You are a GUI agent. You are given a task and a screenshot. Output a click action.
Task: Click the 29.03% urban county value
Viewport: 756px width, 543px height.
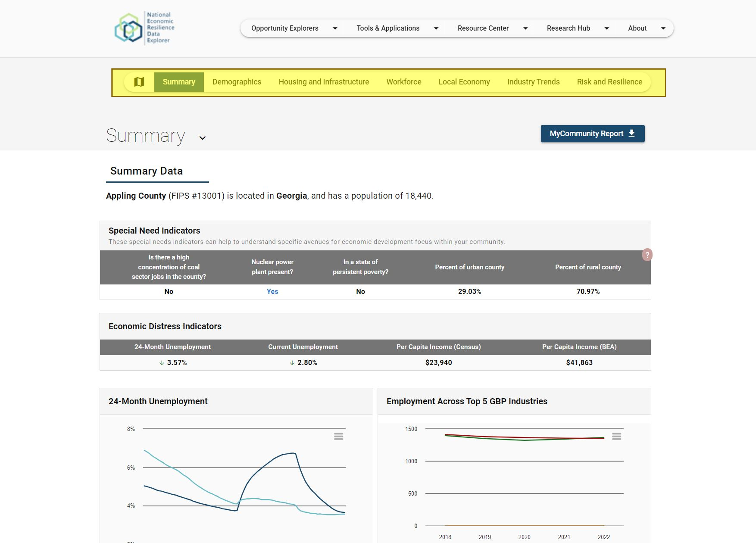pyautogui.click(x=469, y=292)
